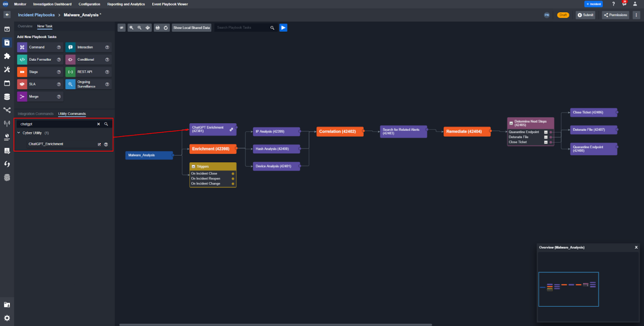
Task: Select the Data Formatter task type
Action: click(x=40, y=60)
